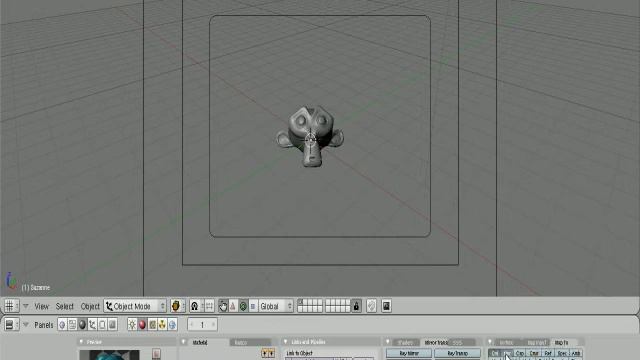This screenshot has width=640, height=360.
Task: Toggle the 3D transform manipulator hand icon
Action: (223, 306)
